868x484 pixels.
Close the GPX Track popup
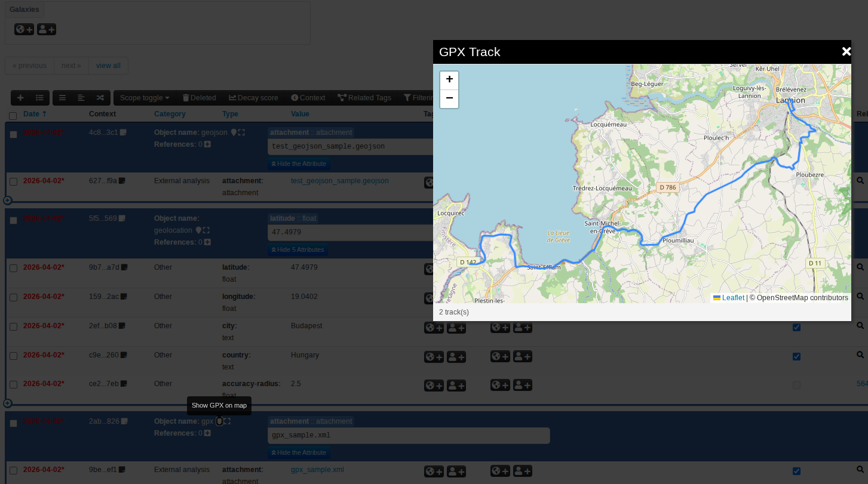click(x=846, y=52)
